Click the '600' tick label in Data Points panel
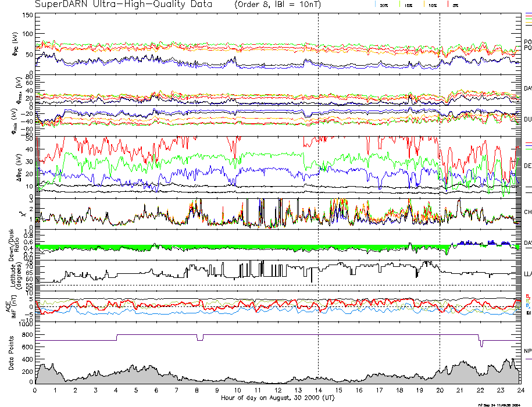The image size is (532, 407). [28, 347]
